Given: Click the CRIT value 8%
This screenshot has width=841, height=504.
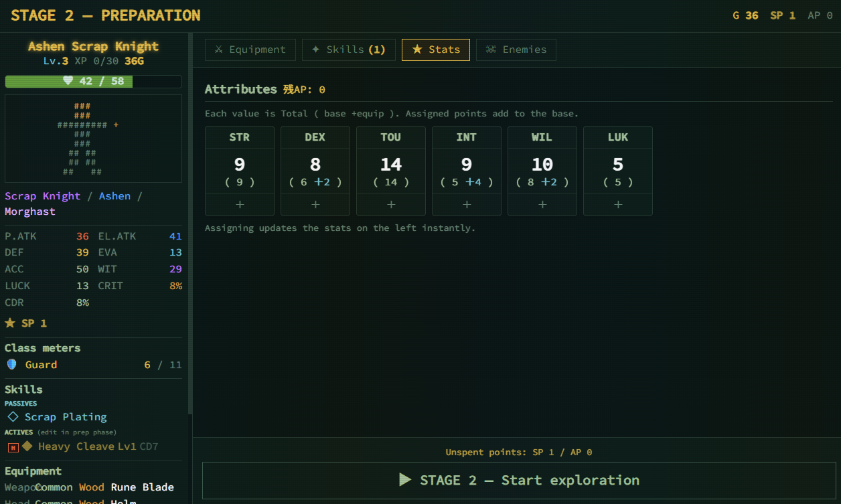Looking at the screenshot, I should pyautogui.click(x=175, y=286).
